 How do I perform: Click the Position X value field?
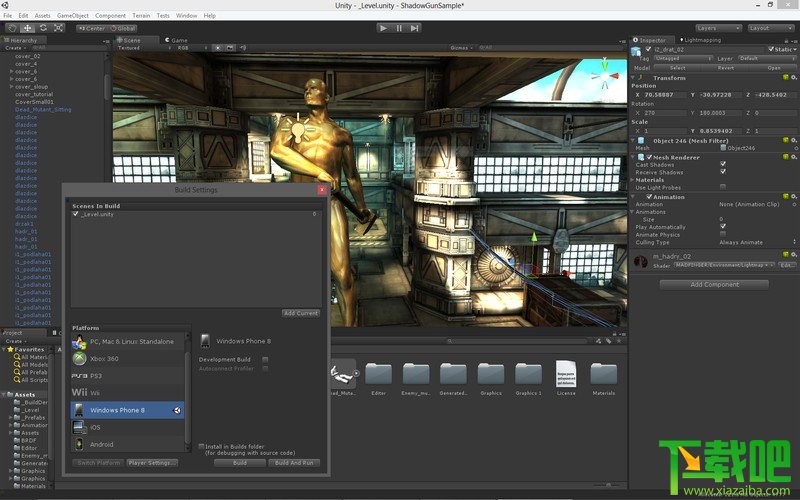[664, 94]
